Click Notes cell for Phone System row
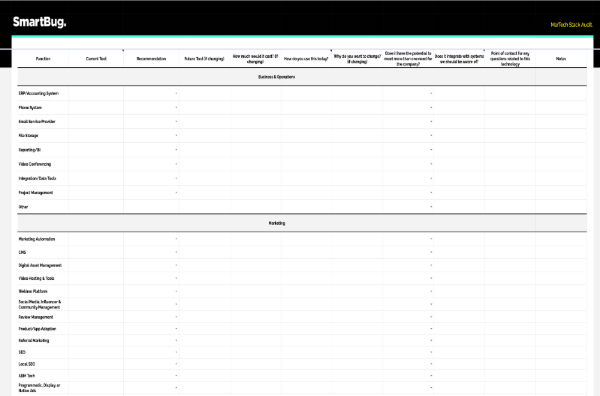Screen dimensions: 600x396 [561, 108]
